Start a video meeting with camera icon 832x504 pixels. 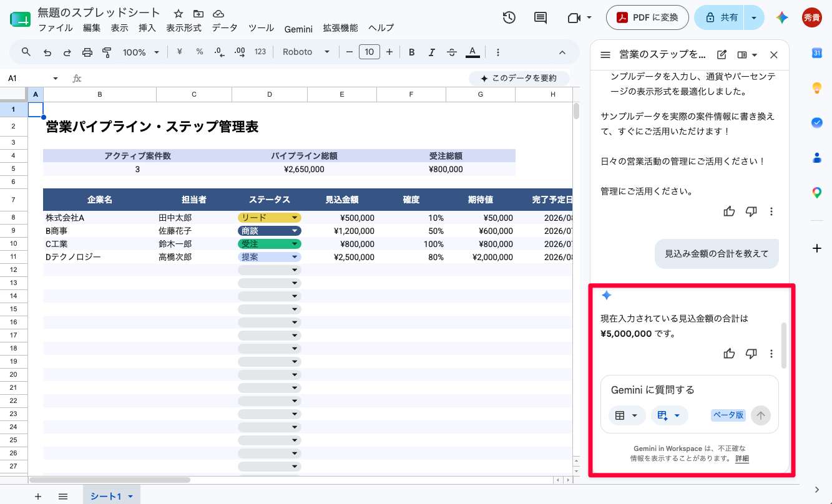[574, 18]
